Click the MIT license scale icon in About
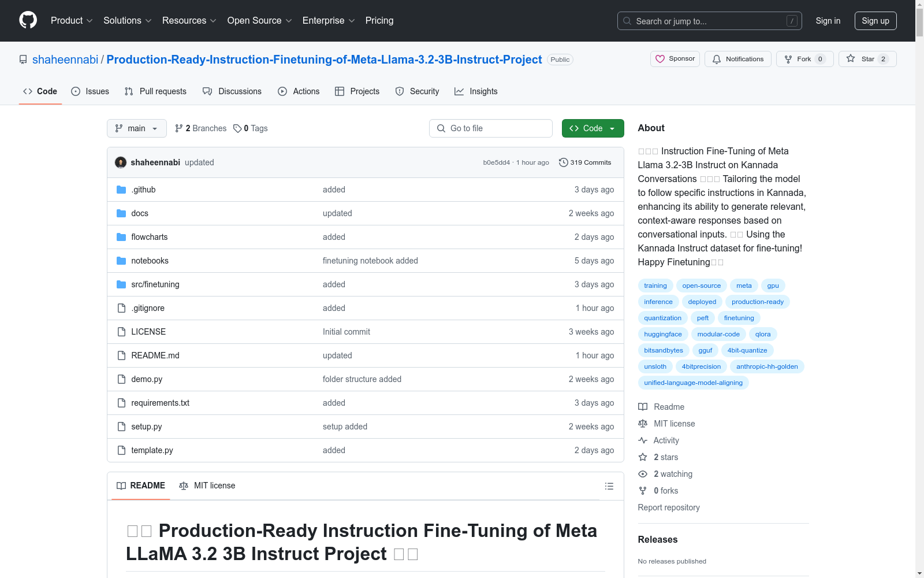This screenshot has height=578, width=924. pos(643,424)
